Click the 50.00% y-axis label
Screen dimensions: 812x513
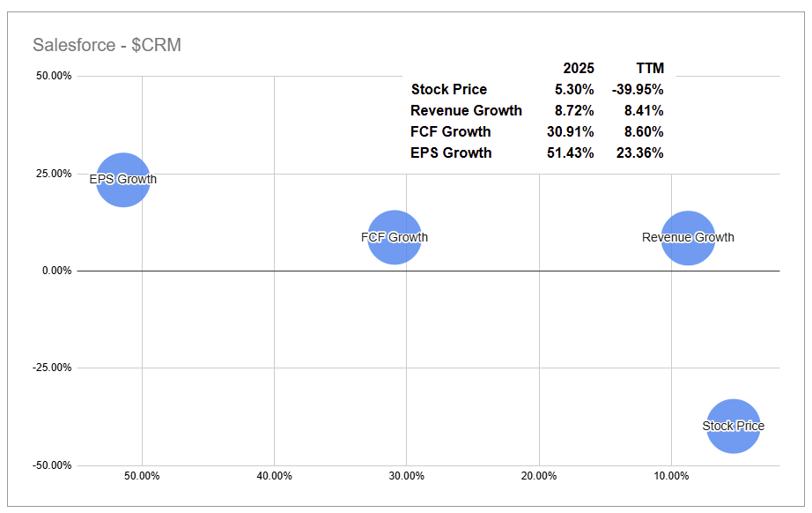(55, 77)
